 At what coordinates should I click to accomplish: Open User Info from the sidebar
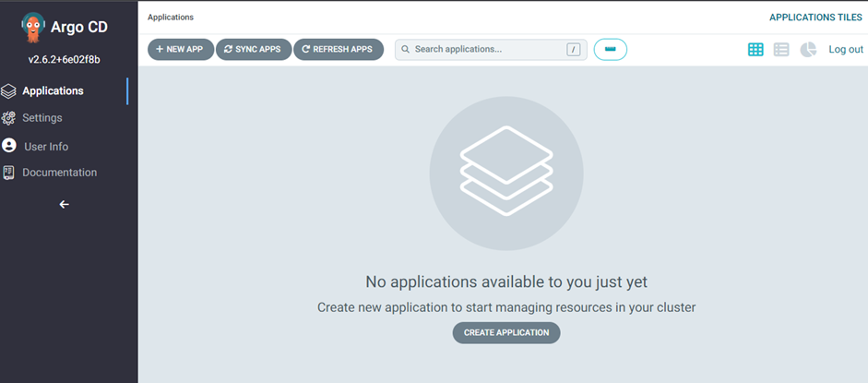pos(46,147)
